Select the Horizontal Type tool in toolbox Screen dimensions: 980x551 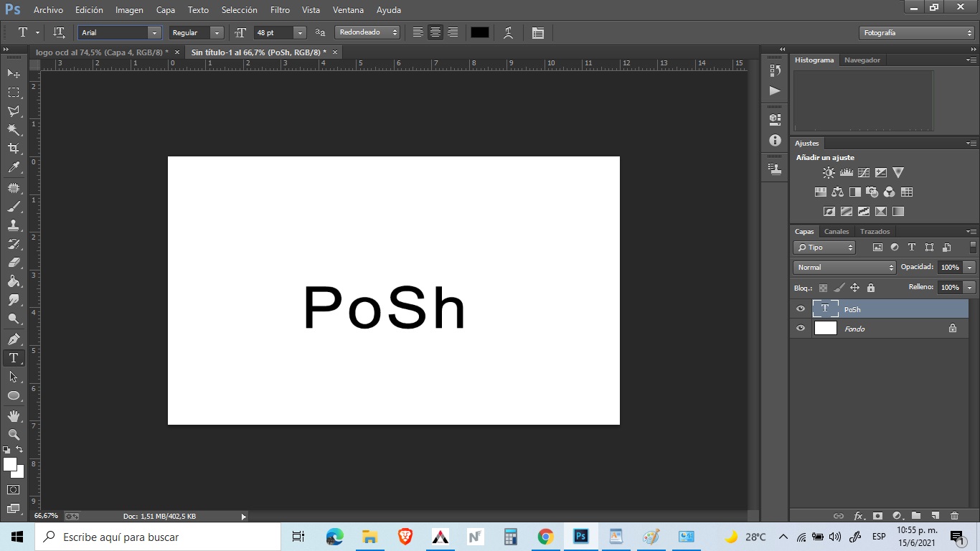tap(14, 357)
